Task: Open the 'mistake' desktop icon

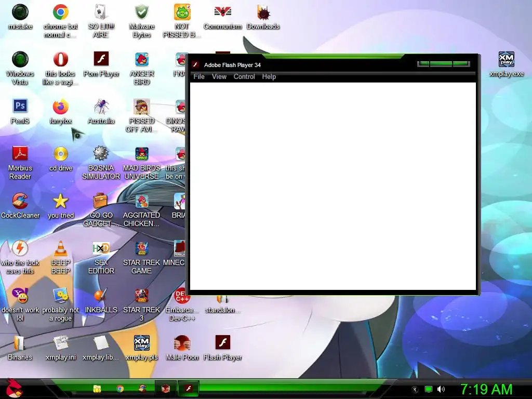Action: point(20,17)
